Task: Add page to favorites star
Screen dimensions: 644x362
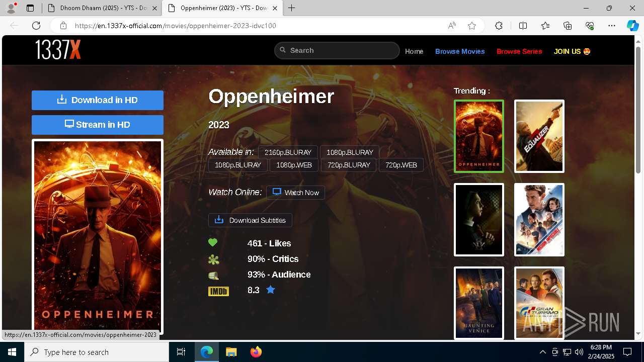Action: pos(472,26)
